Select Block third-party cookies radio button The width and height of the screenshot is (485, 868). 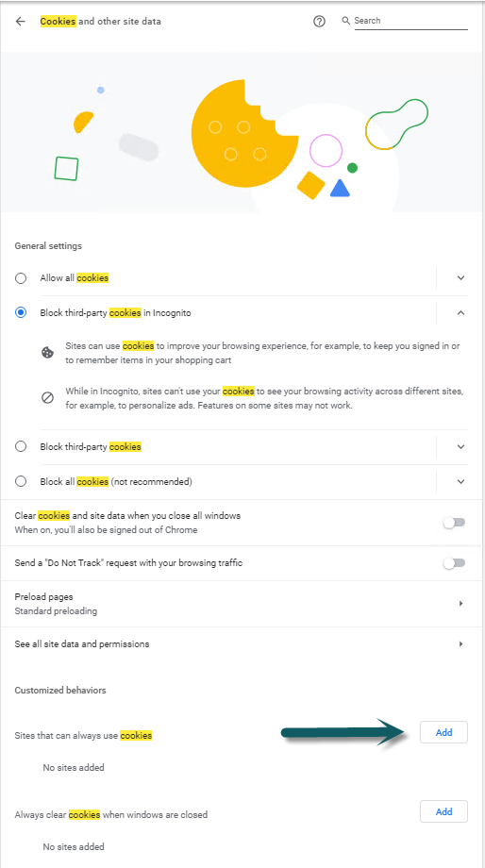[x=21, y=446]
